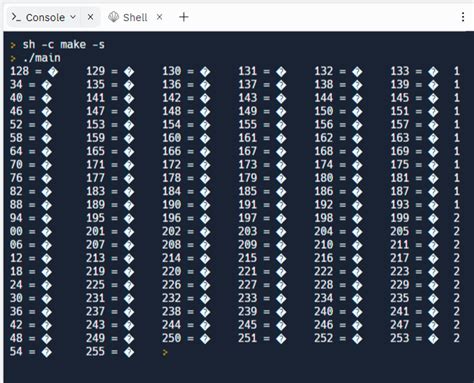Image resolution: width=474 pixels, height=383 pixels.
Task: Click the '131 =' output entry
Action: click(x=262, y=71)
